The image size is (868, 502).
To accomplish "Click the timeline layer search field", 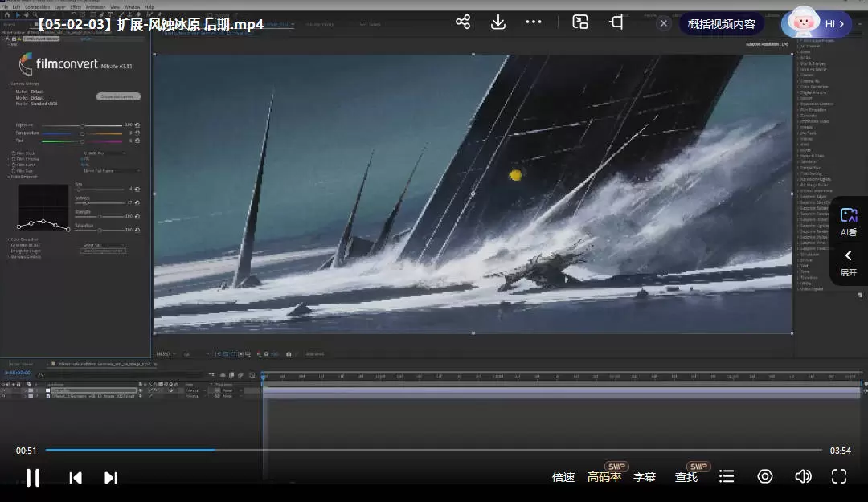I will [119, 374].
